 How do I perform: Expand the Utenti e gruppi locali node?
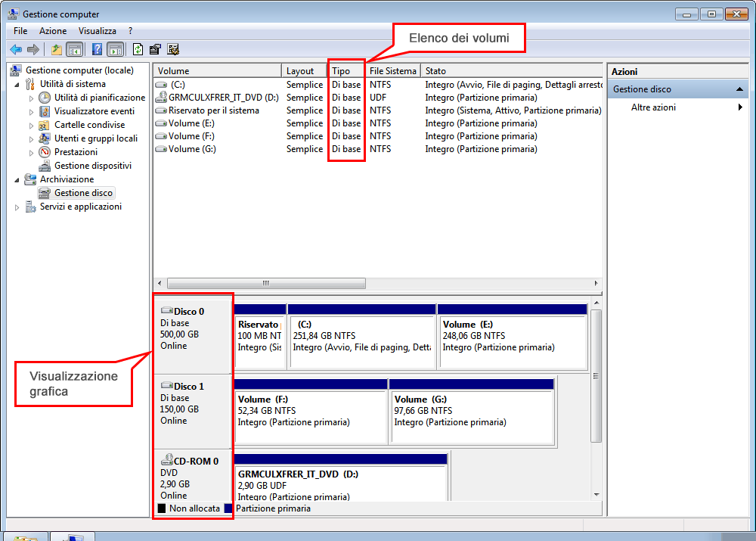[31, 139]
